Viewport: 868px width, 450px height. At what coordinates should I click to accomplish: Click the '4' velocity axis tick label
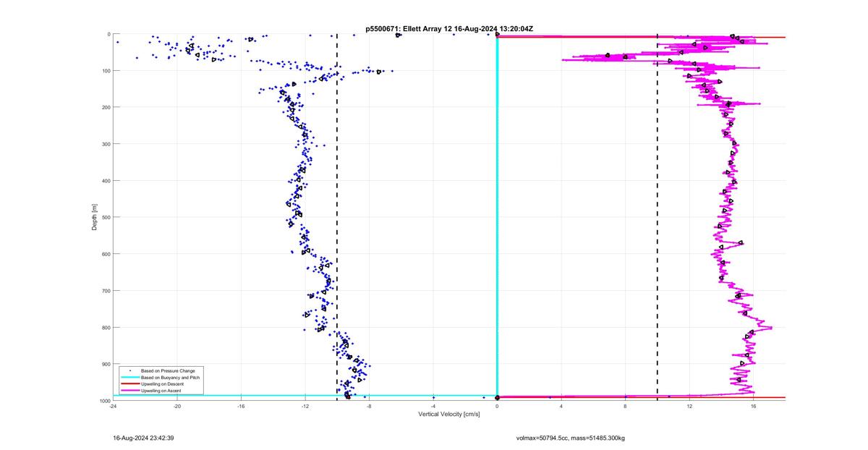point(561,407)
